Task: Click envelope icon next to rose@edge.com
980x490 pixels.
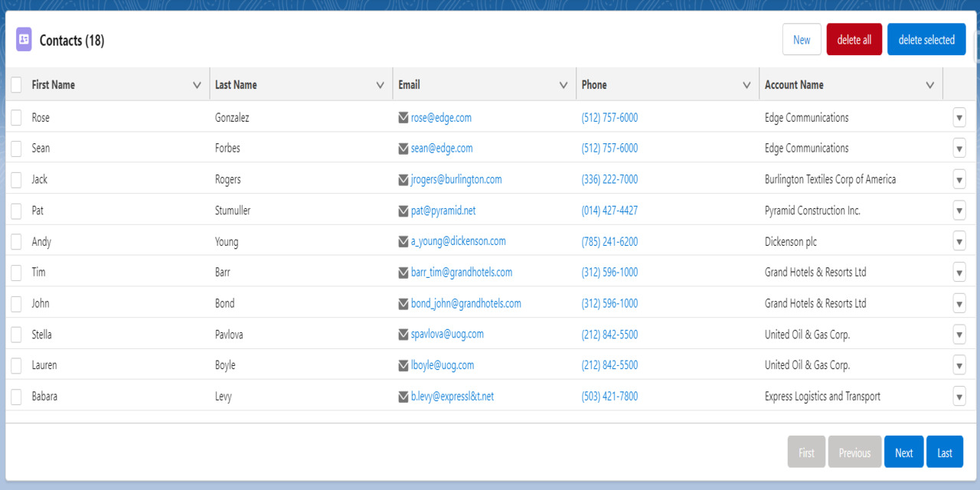Action: click(x=403, y=117)
